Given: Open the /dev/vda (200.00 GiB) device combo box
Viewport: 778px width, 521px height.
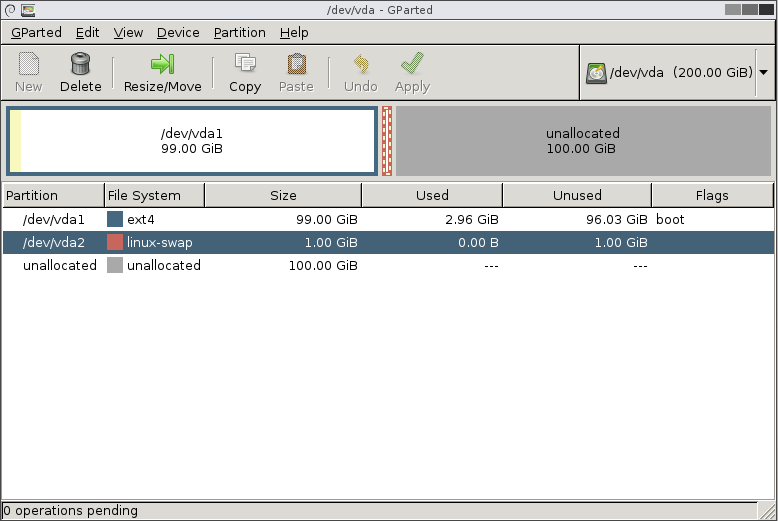Looking at the screenshot, I should point(677,72).
